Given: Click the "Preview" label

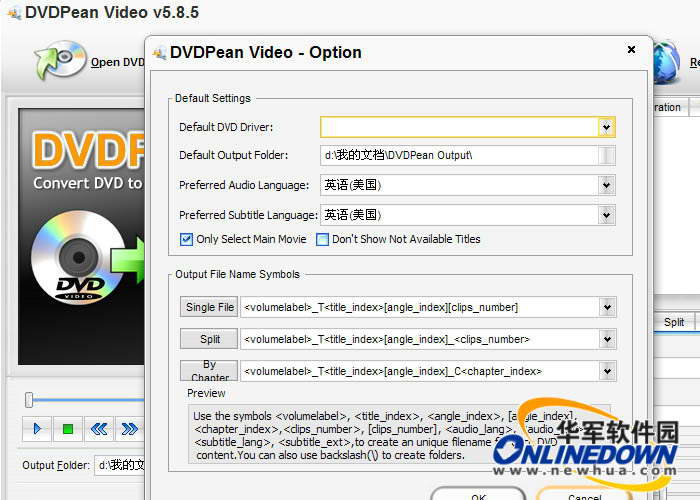Looking at the screenshot, I should coord(206,393).
